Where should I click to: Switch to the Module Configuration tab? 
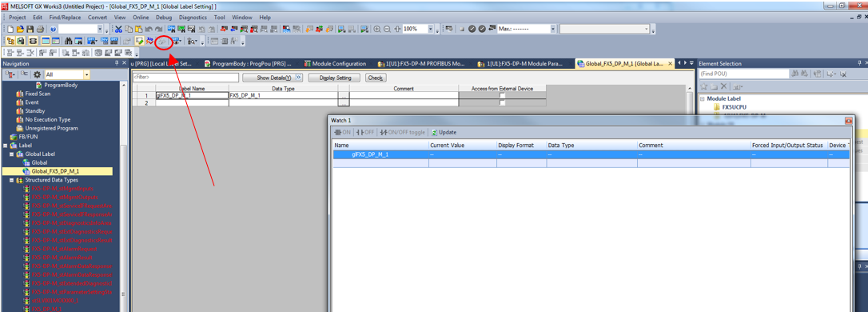336,64
